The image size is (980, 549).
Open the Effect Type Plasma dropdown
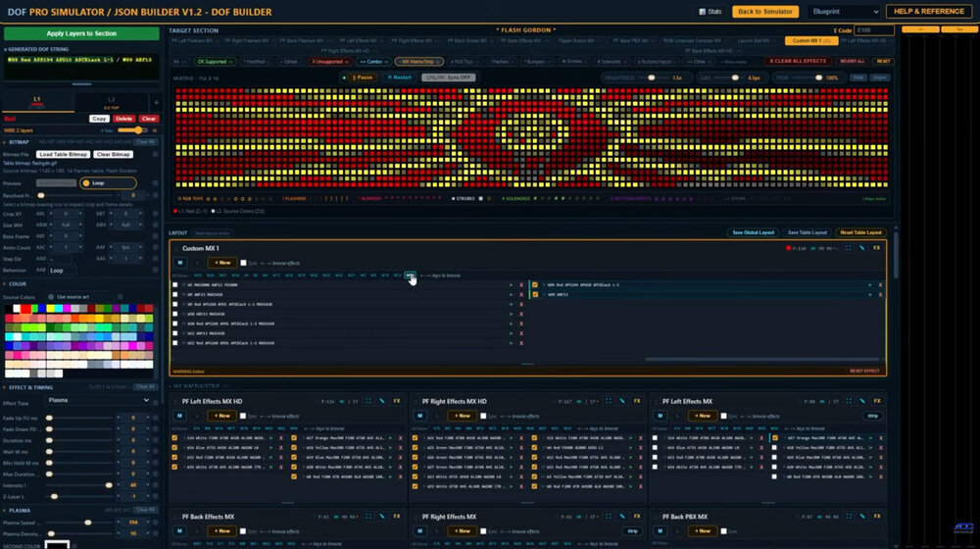[x=97, y=400]
